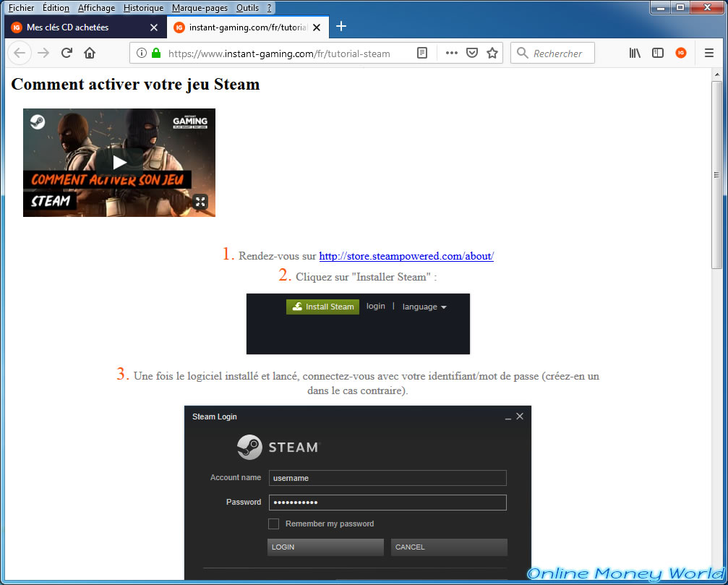The image size is (728, 585).
Task: Open the Marque-pages menu
Action: click(200, 8)
